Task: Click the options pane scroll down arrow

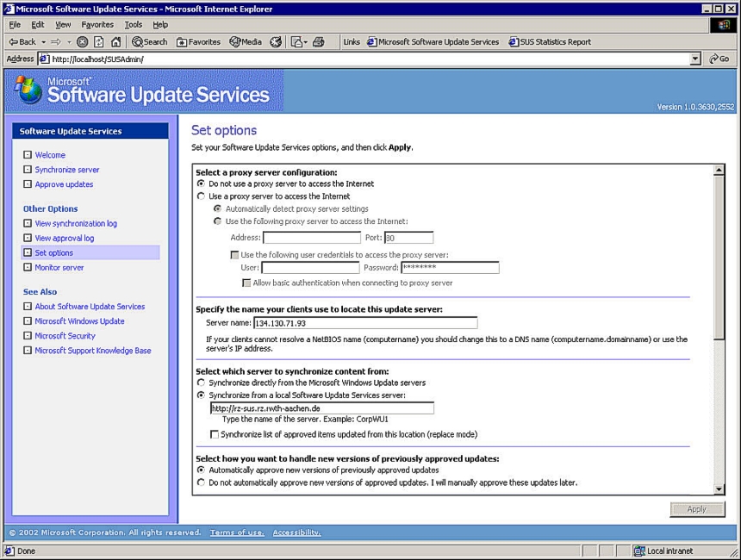Action: [719, 489]
